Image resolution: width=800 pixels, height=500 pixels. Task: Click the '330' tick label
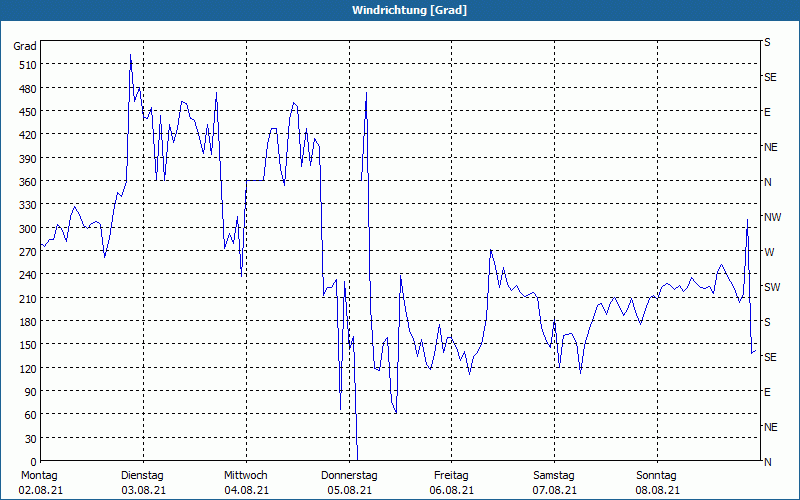28,205
